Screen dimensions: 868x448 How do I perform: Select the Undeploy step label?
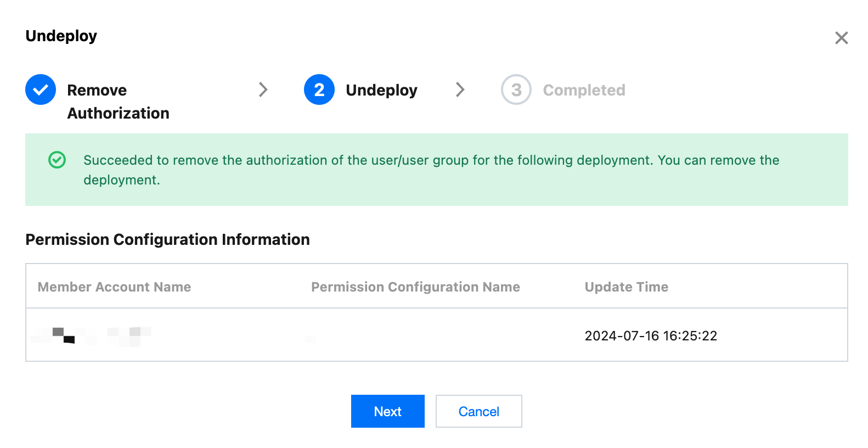[381, 90]
